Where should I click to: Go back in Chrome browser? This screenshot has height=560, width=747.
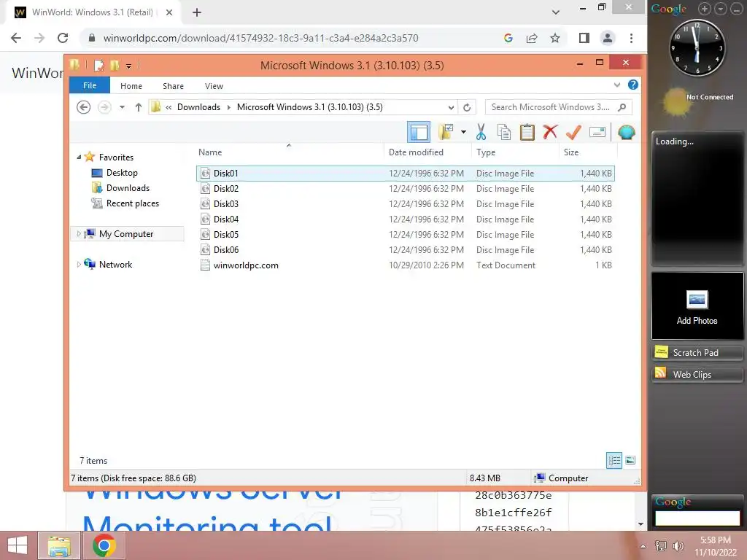coord(16,38)
